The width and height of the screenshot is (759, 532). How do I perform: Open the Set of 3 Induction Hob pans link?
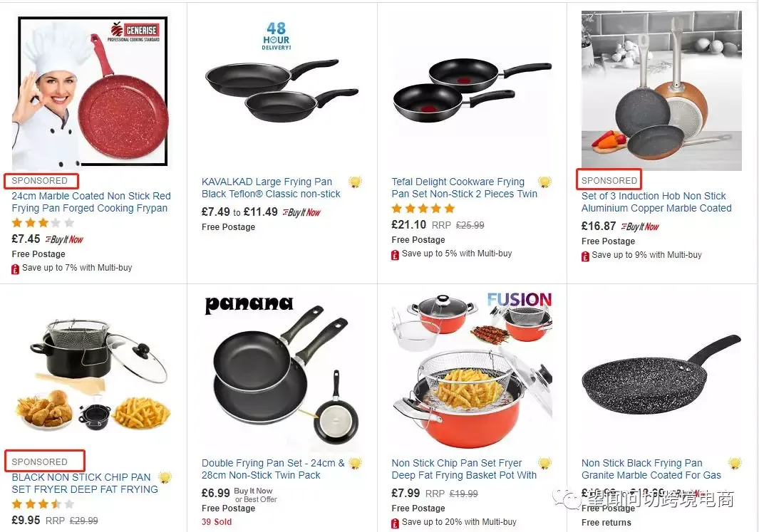(656, 202)
